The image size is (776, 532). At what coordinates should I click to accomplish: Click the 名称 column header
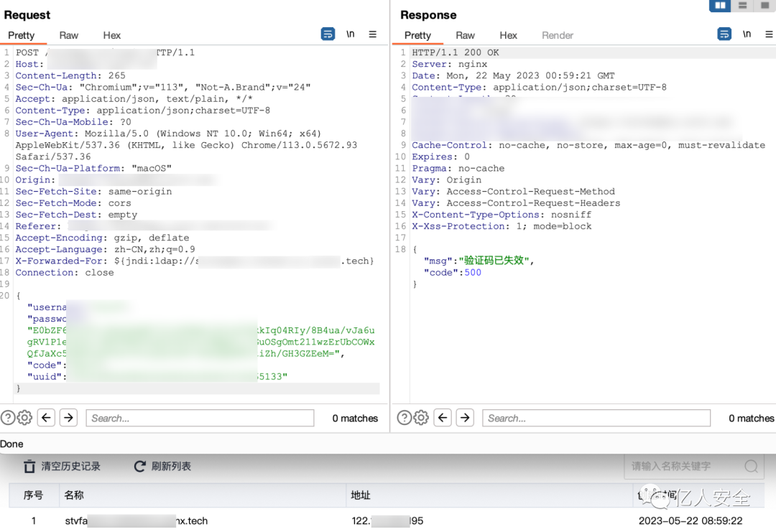[74, 495]
